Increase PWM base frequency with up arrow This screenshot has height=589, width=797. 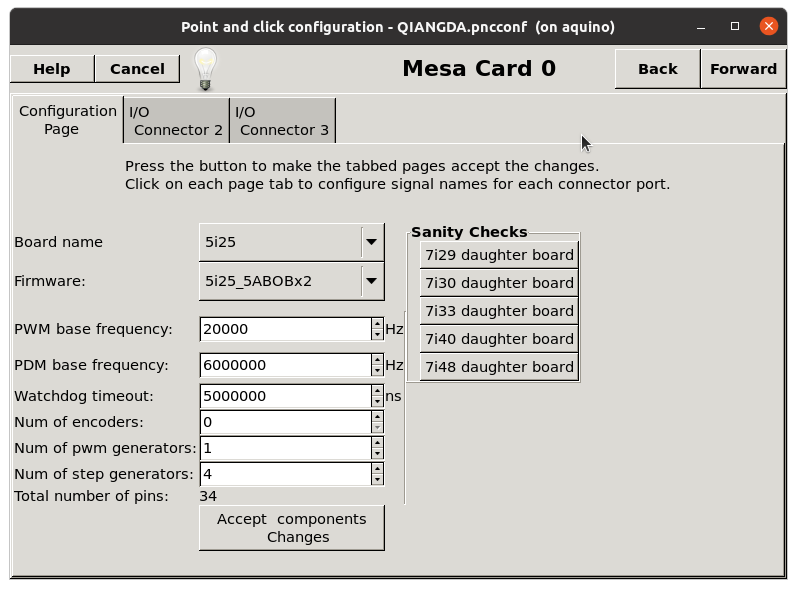(377, 324)
